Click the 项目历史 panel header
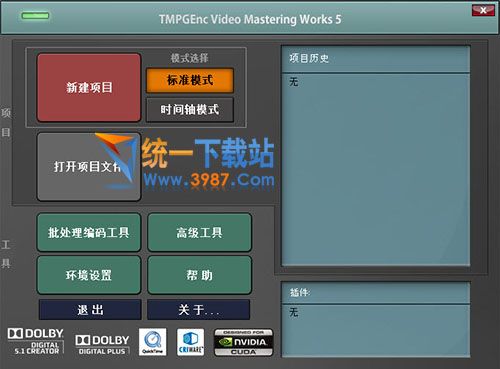Screen dimensions: 500x369 pos(376,59)
